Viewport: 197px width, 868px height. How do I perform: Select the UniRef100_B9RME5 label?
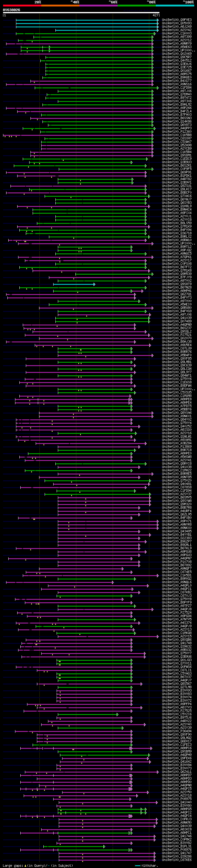coord(177,474)
